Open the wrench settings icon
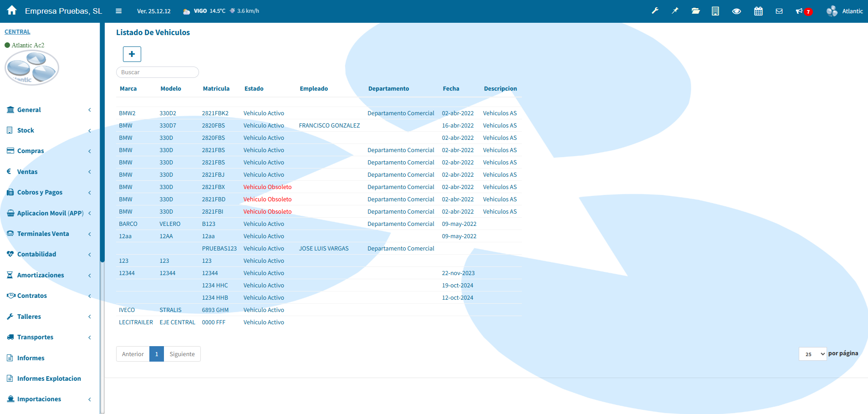 (655, 11)
